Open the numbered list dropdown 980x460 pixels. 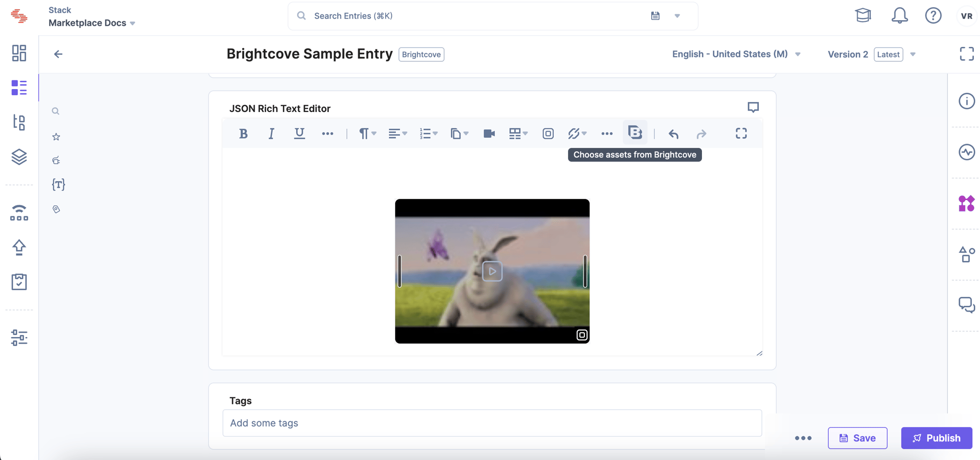click(x=428, y=134)
